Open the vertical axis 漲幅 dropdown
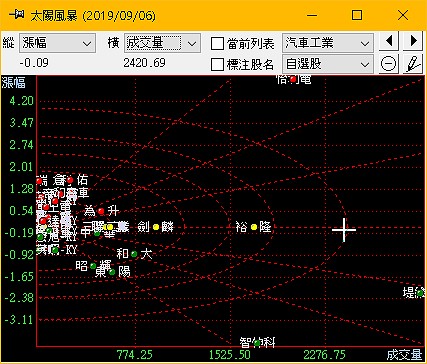 (57, 43)
